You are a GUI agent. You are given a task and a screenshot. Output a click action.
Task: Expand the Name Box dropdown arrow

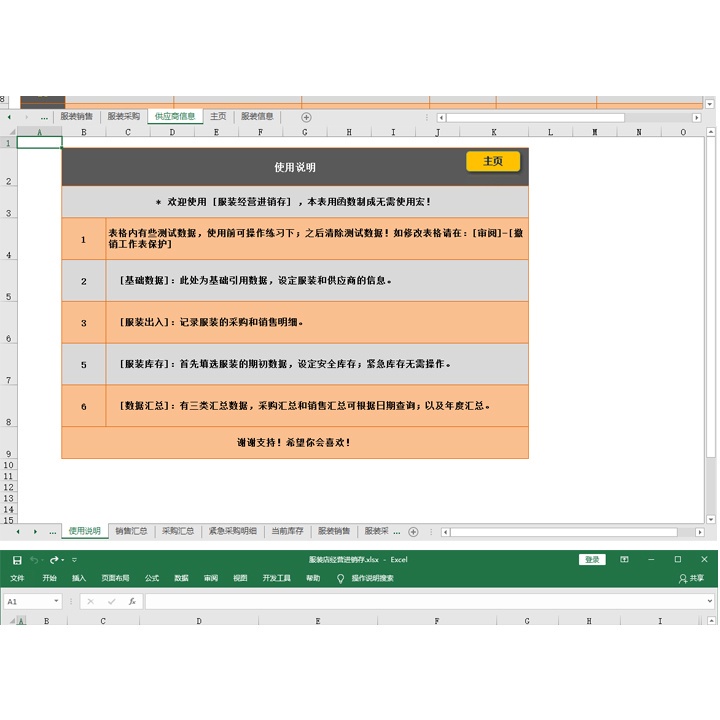point(56,602)
